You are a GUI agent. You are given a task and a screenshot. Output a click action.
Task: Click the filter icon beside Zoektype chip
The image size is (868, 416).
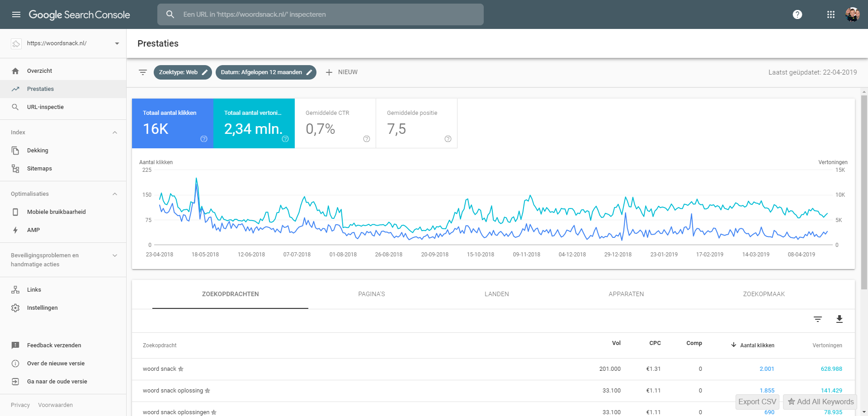click(143, 72)
